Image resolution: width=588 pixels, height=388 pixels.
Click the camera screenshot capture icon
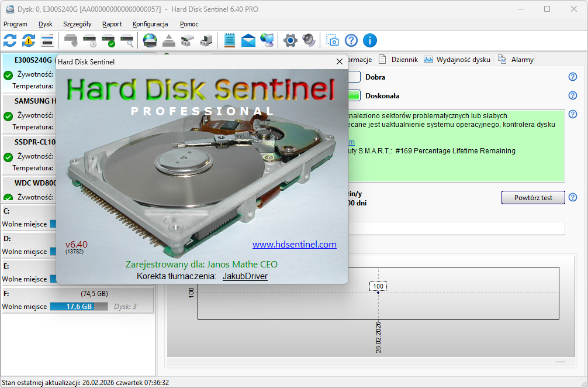(x=332, y=40)
